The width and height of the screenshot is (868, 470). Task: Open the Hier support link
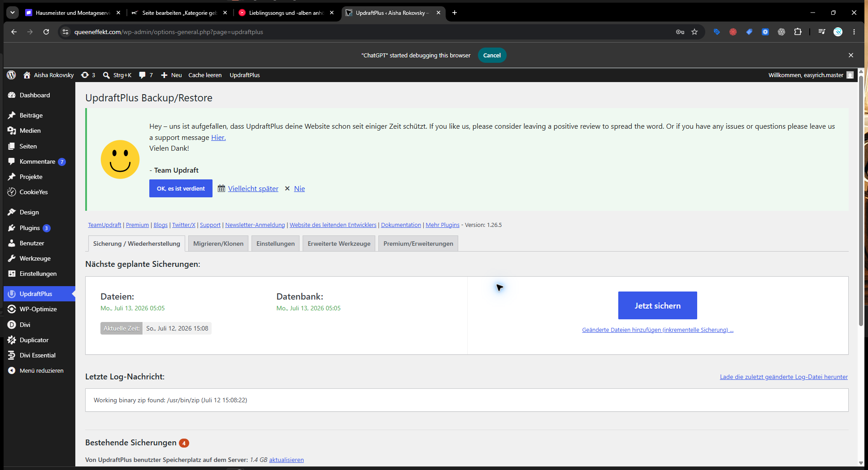click(218, 137)
